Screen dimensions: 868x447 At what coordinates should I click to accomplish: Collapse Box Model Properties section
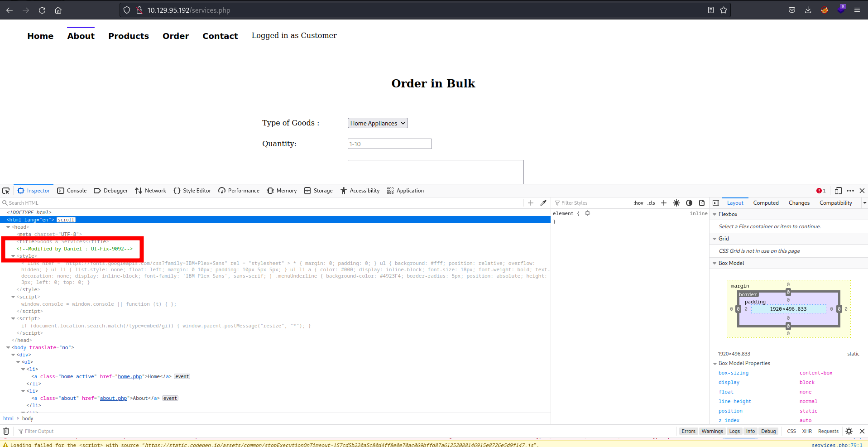pyautogui.click(x=715, y=363)
